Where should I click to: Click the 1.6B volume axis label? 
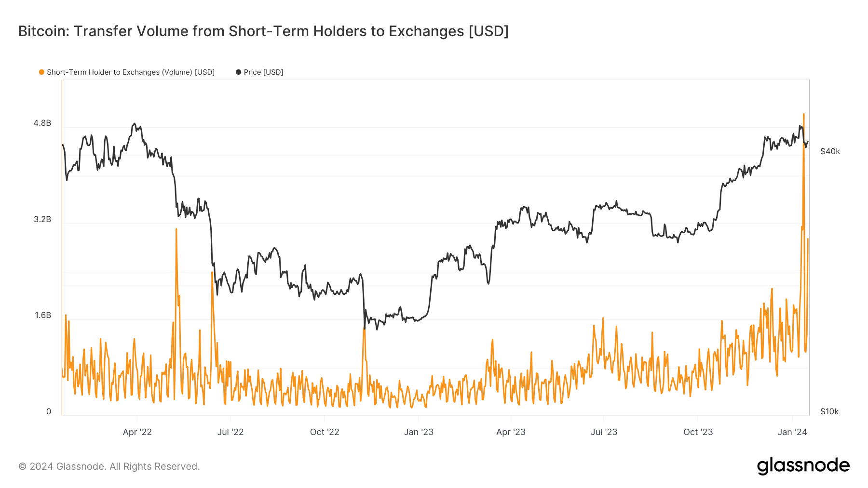(42, 316)
